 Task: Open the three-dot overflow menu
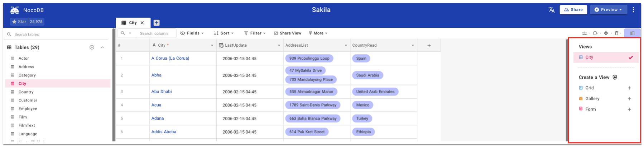tap(633, 10)
